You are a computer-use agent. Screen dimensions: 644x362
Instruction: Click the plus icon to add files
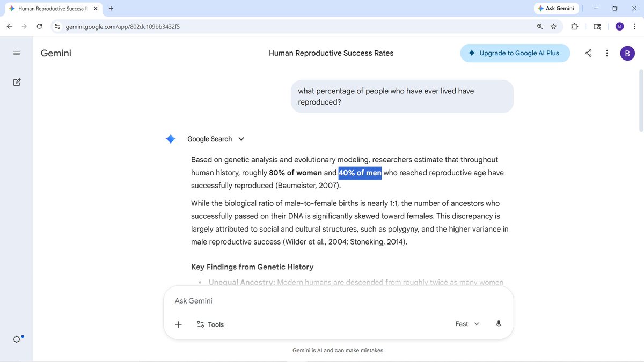[x=179, y=324]
